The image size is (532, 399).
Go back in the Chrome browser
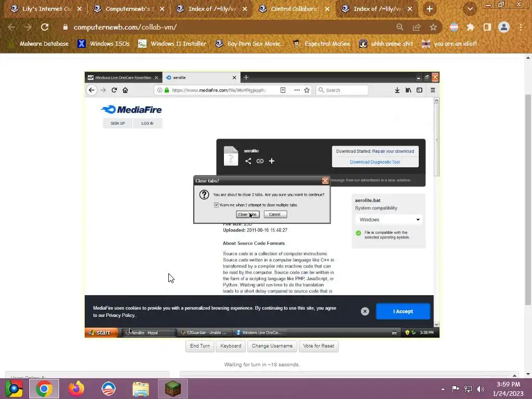click(11, 27)
